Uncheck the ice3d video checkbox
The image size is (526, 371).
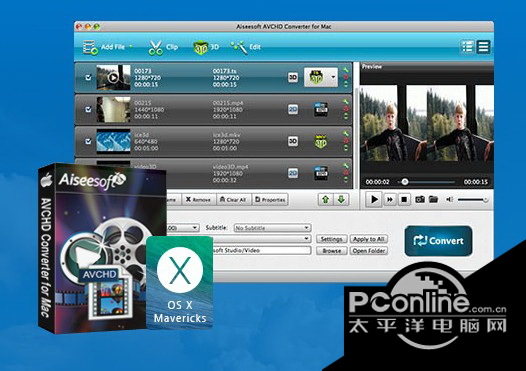tap(88, 141)
